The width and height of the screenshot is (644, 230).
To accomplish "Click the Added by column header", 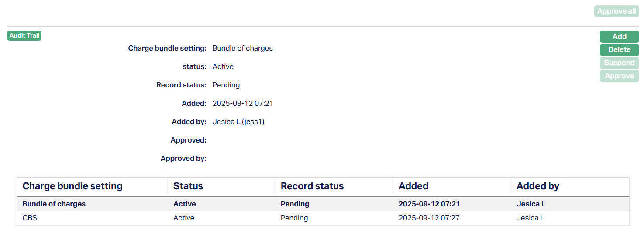I will tap(538, 186).
